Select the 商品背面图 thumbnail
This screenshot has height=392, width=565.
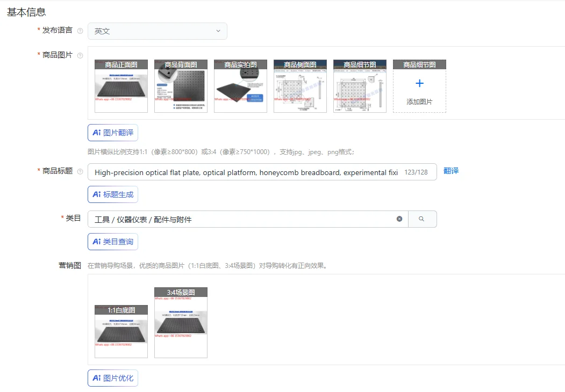click(x=181, y=86)
